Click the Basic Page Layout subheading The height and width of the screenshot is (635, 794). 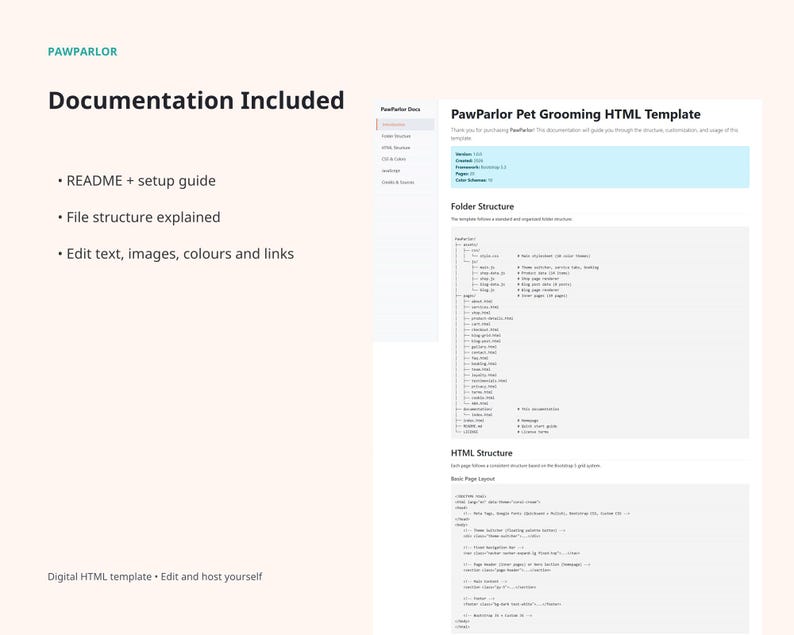[472, 479]
